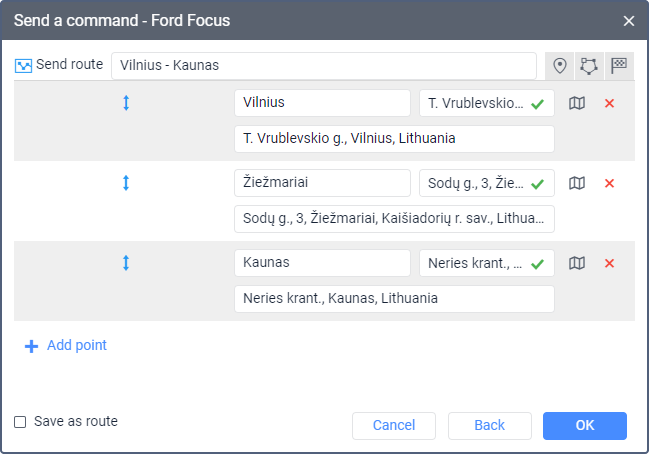Go Back to previous step
The width and height of the screenshot is (649, 454).
[489, 426]
